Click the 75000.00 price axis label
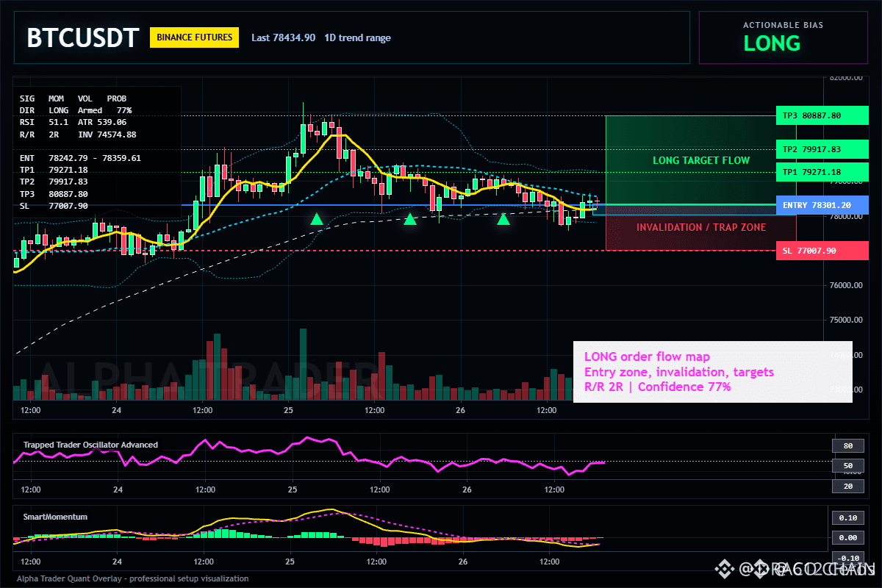The width and height of the screenshot is (882, 588). coord(845,320)
